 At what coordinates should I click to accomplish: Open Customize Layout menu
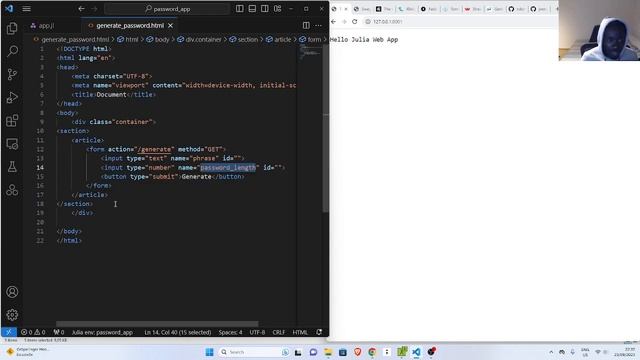(x=278, y=9)
